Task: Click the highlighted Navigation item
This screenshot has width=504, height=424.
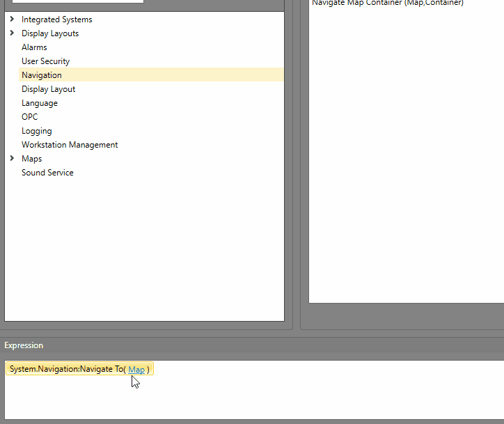Action: point(42,75)
